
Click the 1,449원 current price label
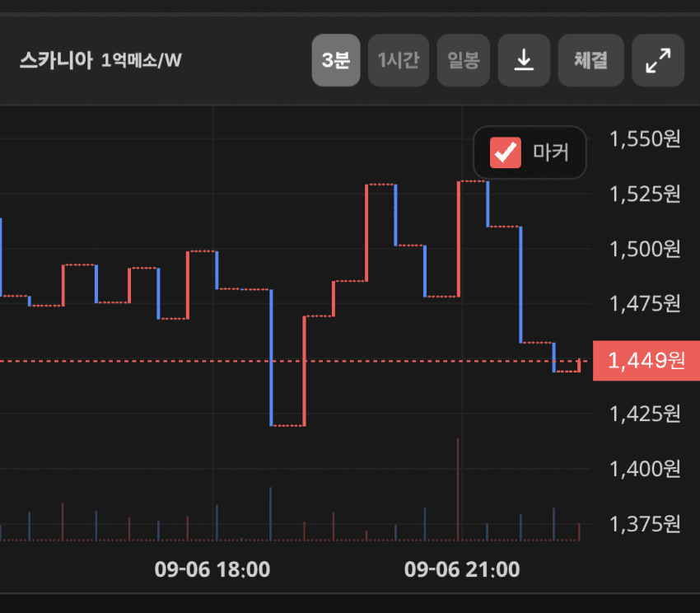[646, 361]
